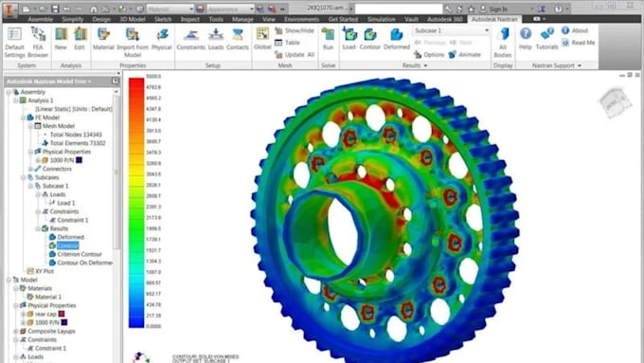Select Deformed in the model tree
This screenshot has width=644, height=363.
tap(70, 237)
